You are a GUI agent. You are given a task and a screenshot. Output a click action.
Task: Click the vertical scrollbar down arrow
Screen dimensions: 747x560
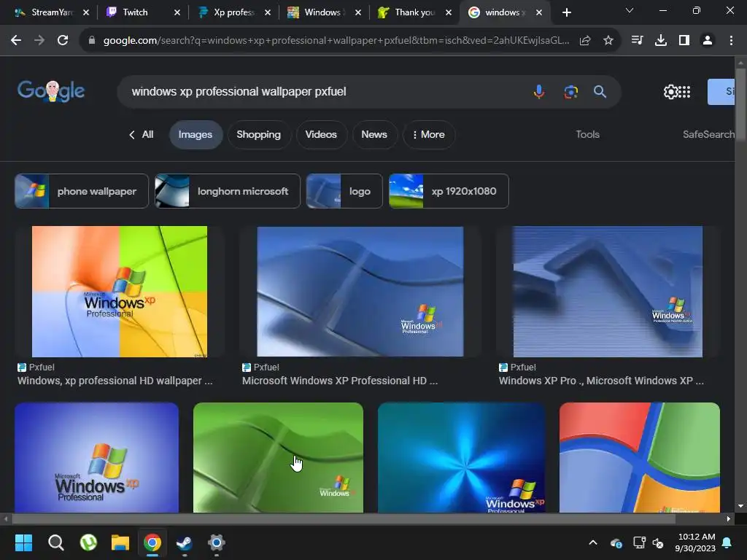coord(740,506)
